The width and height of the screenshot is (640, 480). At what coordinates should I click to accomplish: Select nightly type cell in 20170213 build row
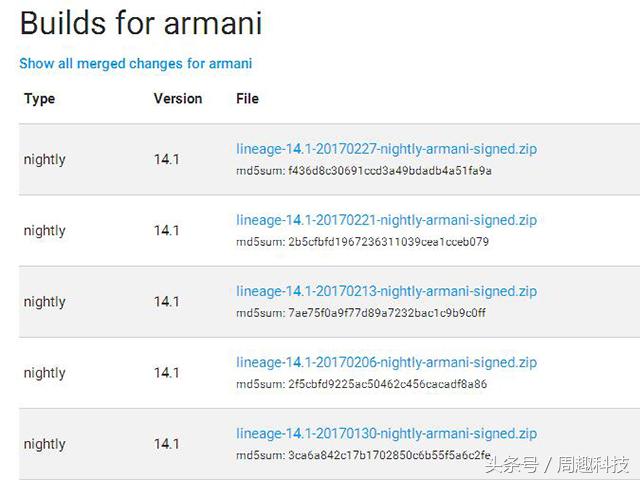click(x=44, y=301)
